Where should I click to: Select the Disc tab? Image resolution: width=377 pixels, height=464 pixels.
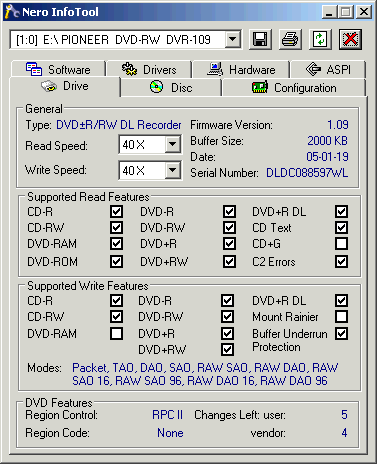pos(171,88)
